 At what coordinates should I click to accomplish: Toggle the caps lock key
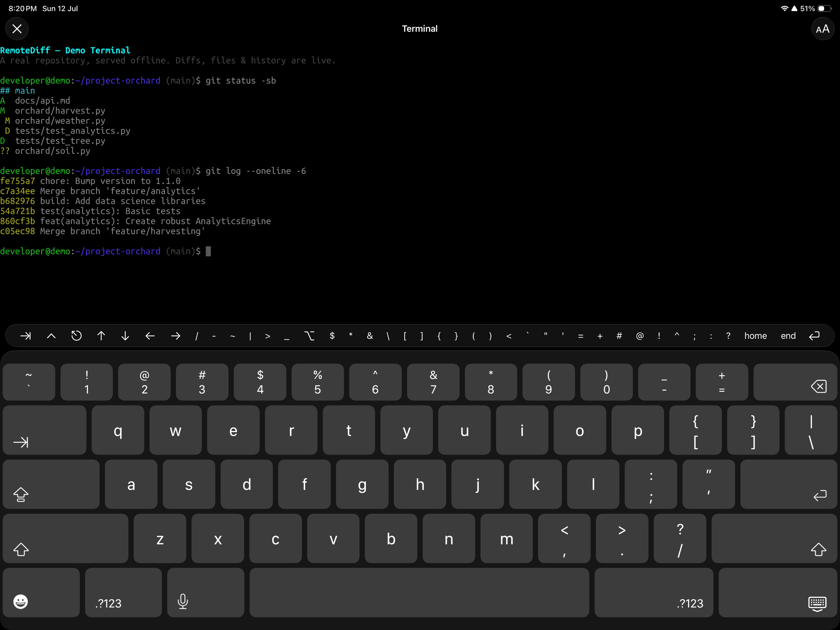click(x=51, y=484)
